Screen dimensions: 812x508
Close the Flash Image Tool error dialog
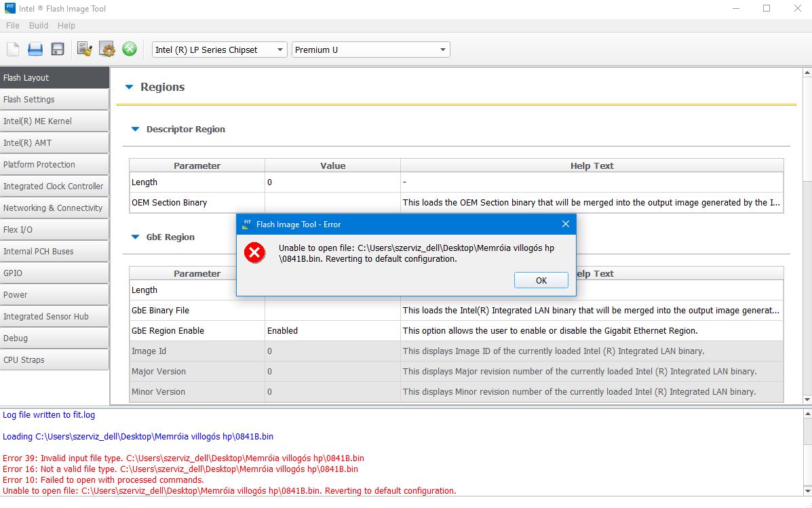[566, 224]
